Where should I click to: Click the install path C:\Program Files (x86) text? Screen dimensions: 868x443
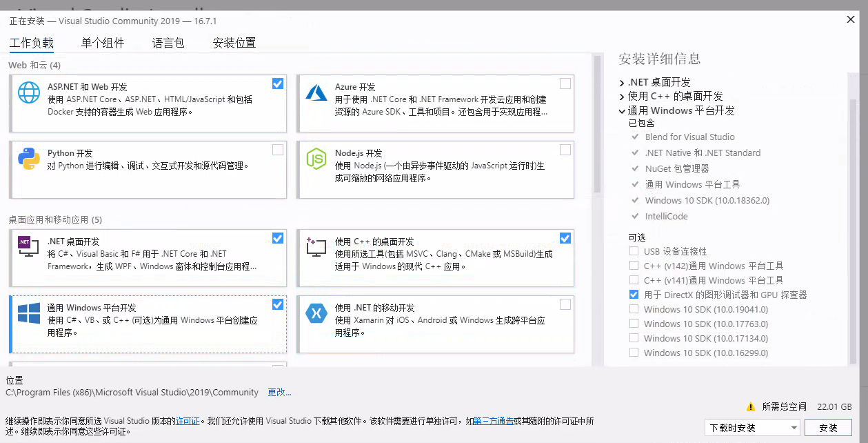tap(132, 392)
